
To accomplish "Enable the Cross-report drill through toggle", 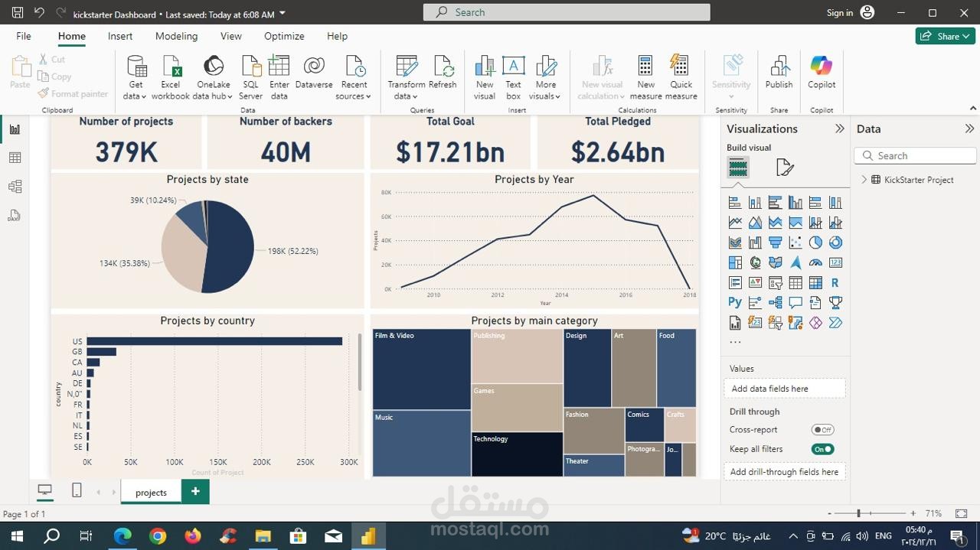I will click(822, 429).
